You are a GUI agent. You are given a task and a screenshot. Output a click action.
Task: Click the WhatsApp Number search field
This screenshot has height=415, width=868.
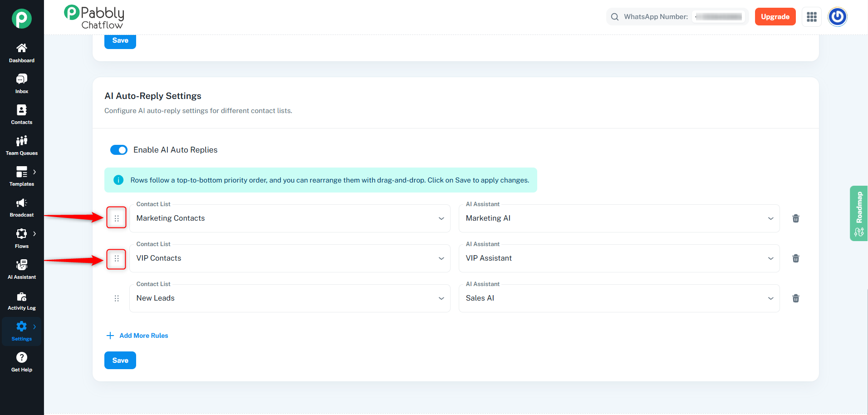pos(677,17)
